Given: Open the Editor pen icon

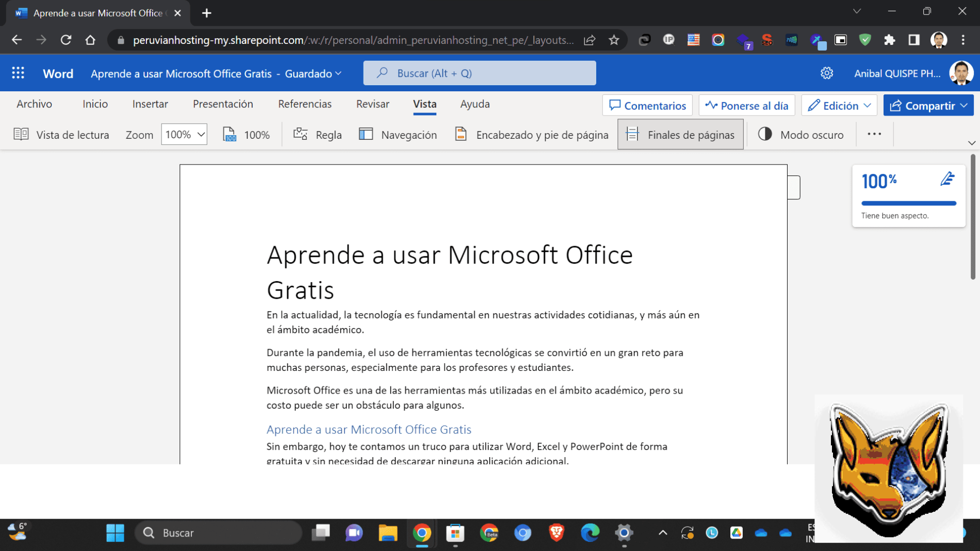Looking at the screenshot, I should 947,180.
